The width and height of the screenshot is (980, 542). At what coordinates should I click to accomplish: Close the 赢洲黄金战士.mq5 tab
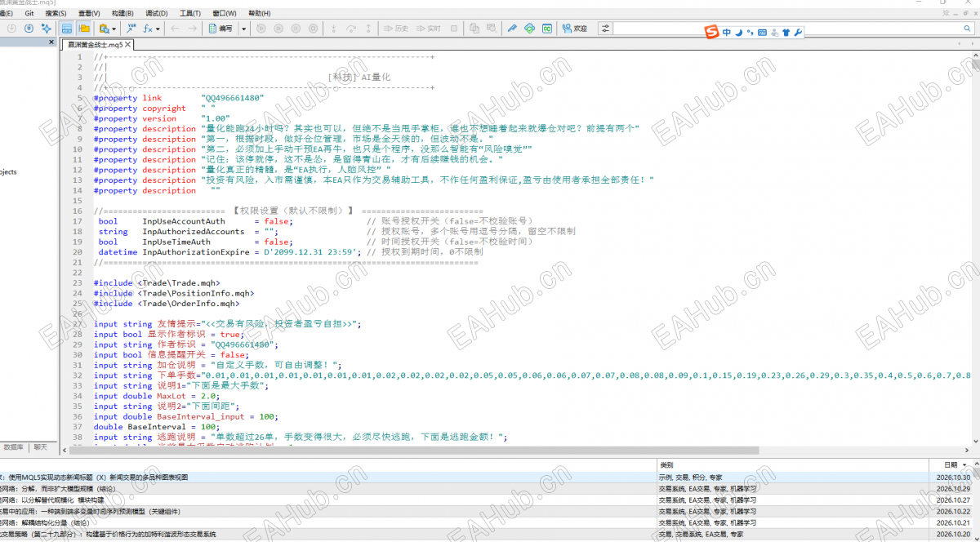click(x=127, y=44)
